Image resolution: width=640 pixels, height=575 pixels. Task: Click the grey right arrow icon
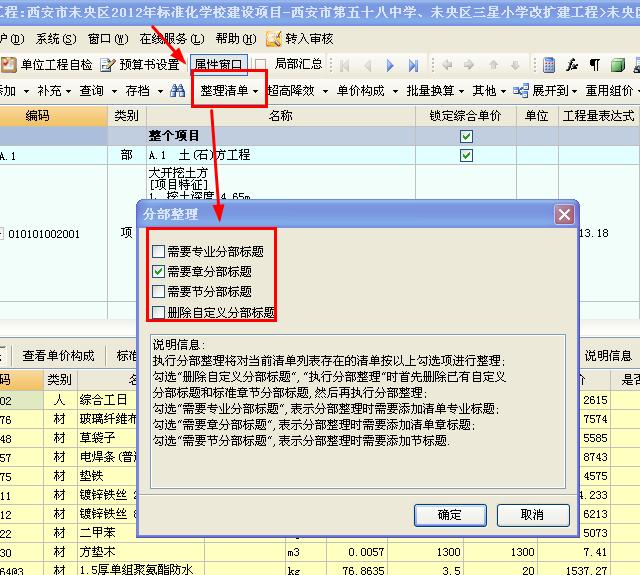click(x=469, y=64)
